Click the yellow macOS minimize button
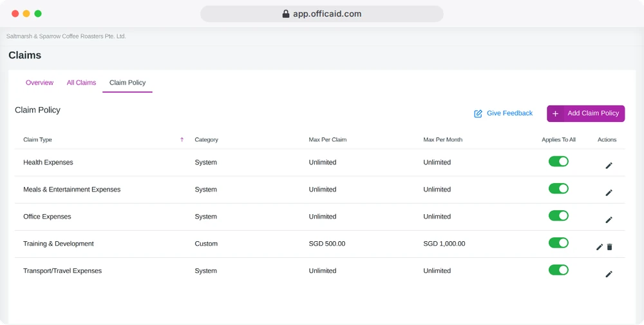The image size is (644, 325). point(26,14)
